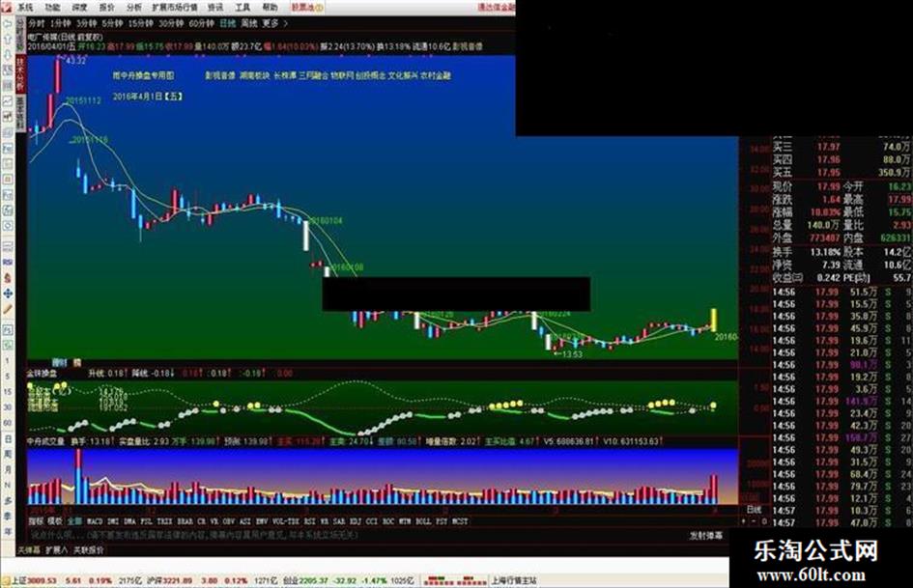Click the blue move-cross sidebar icon
This screenshot has height=588, width=913.
[x=8, y=294]
